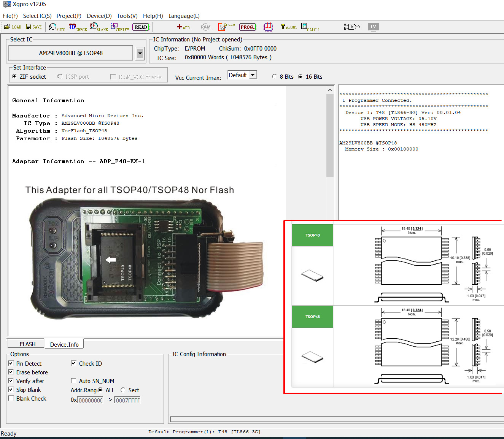
Task: Click the device info vertical scrollbar thumb
Action: click(330, 135)
